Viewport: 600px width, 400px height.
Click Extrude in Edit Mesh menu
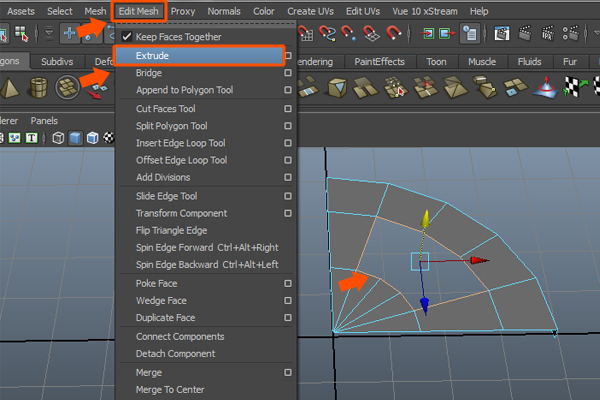[152, 56]
